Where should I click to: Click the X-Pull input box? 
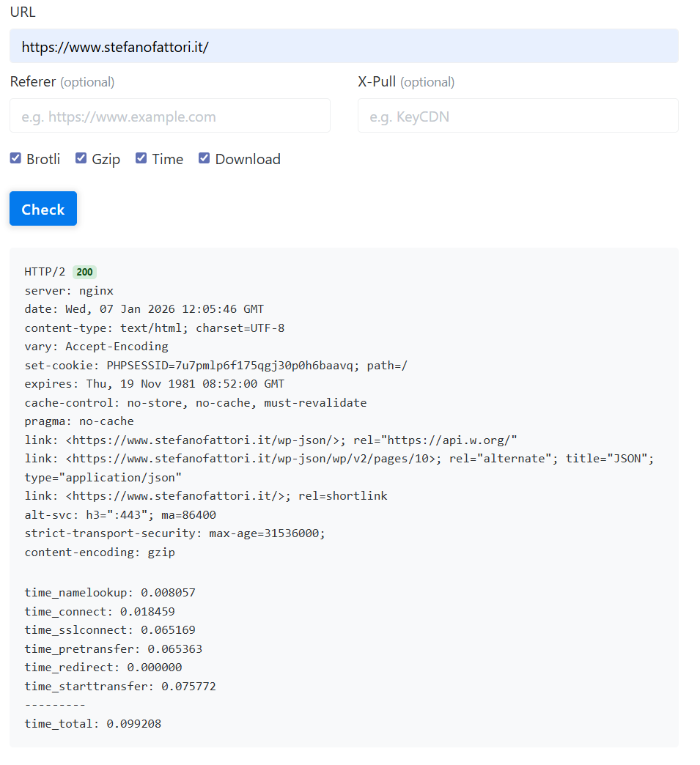click(517, 116)
